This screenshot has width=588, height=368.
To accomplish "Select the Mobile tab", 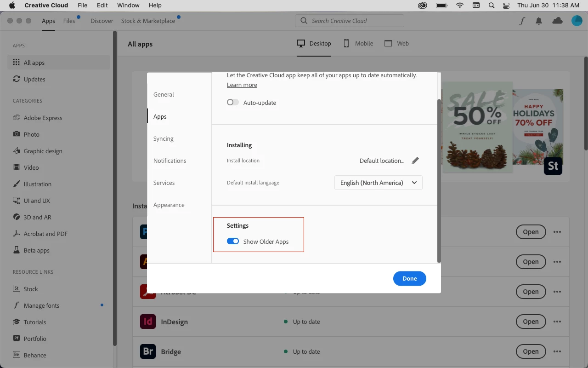I will (x=358, y=43).
